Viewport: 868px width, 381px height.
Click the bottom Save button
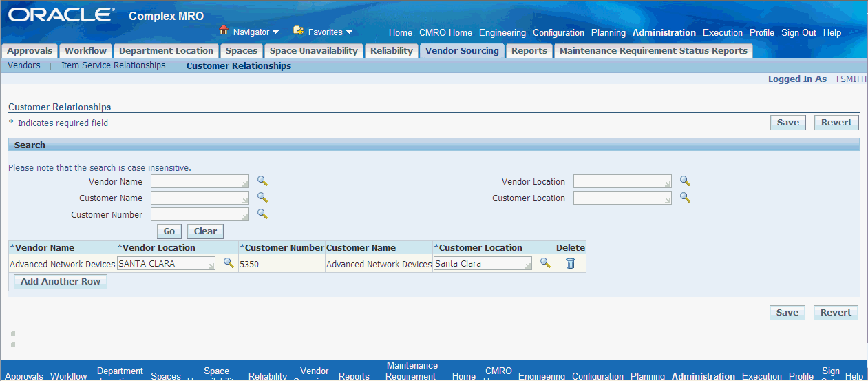click(787, 312)
